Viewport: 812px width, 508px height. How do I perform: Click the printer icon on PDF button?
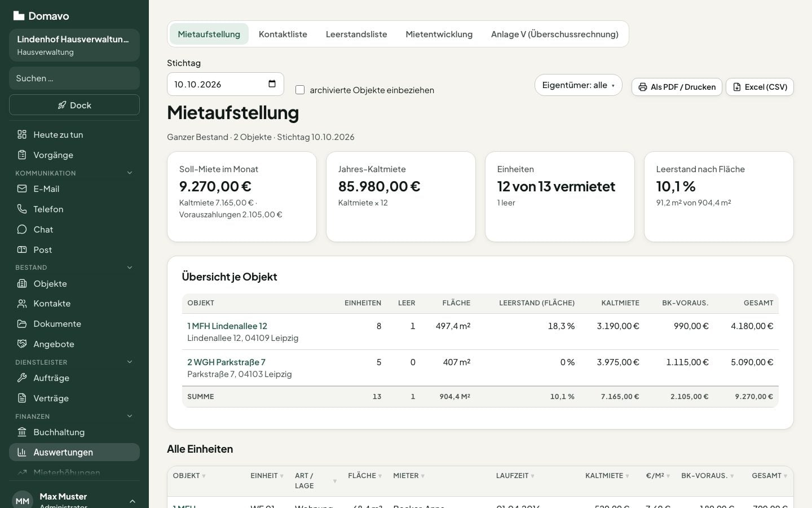coord(643,87)
